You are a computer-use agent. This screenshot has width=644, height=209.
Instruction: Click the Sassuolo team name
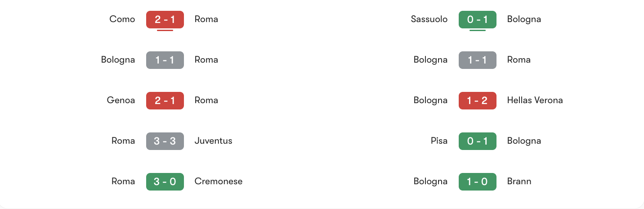pos(429,19)
